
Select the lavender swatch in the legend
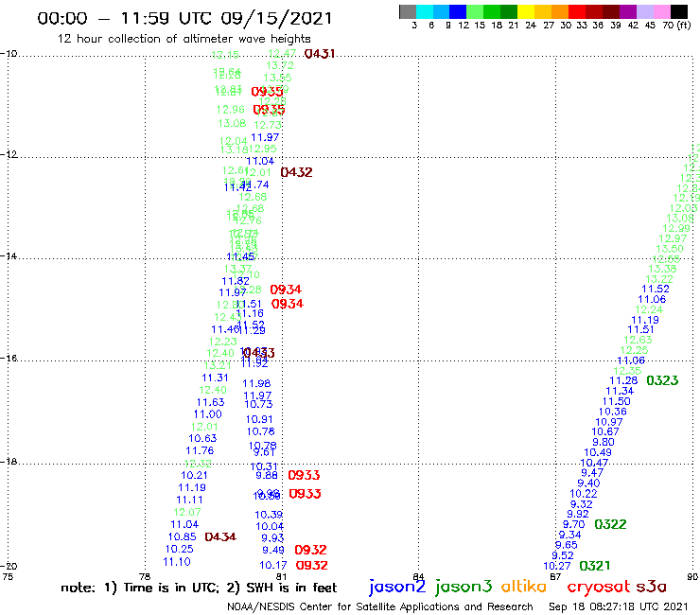coord(644,12)
